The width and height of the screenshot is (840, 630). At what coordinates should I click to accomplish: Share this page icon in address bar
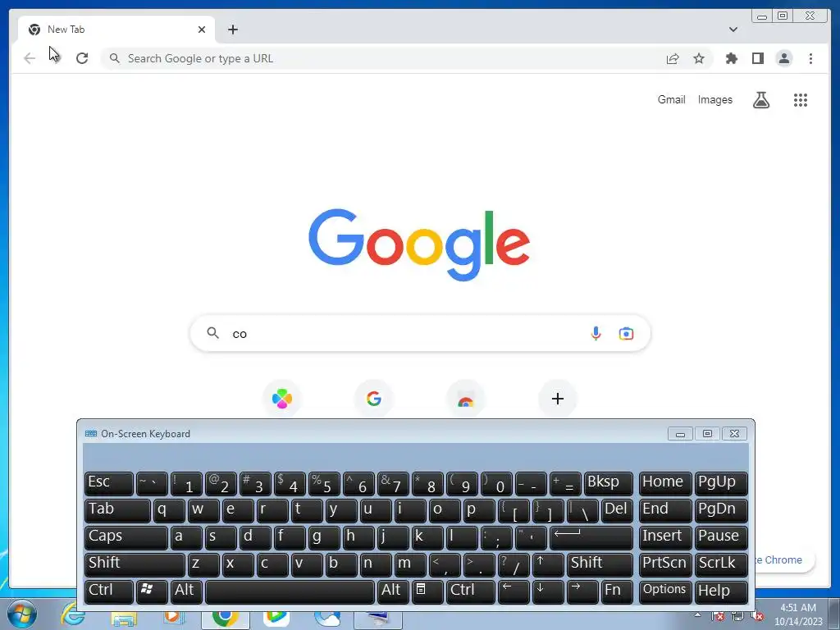(x=673, y=58)
